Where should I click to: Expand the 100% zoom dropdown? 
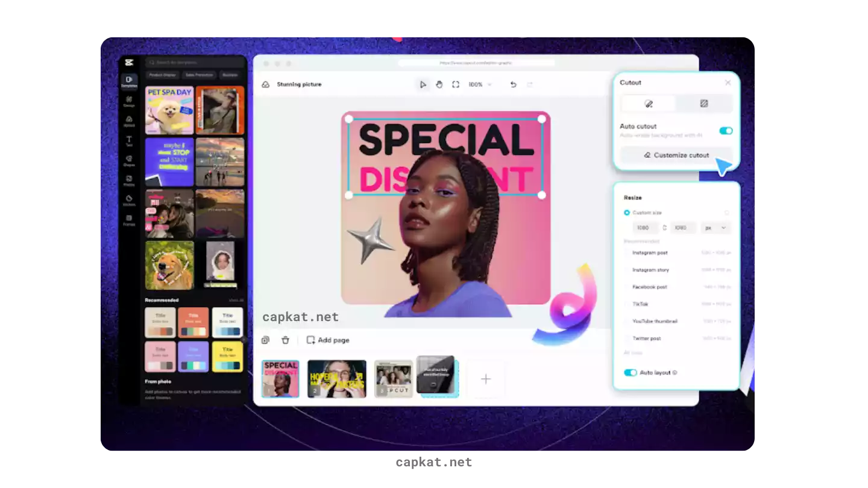coord(480,85)
